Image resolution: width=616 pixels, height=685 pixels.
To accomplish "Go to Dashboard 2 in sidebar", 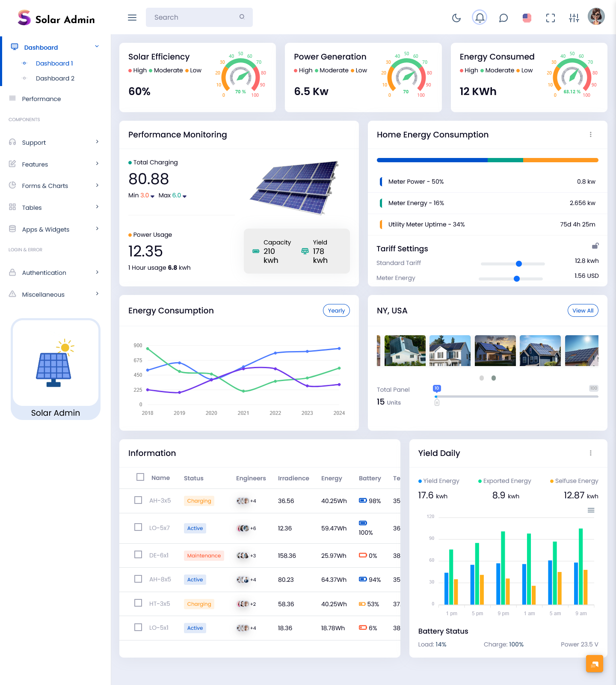I will pyautogui.click(x=55, y=78).
